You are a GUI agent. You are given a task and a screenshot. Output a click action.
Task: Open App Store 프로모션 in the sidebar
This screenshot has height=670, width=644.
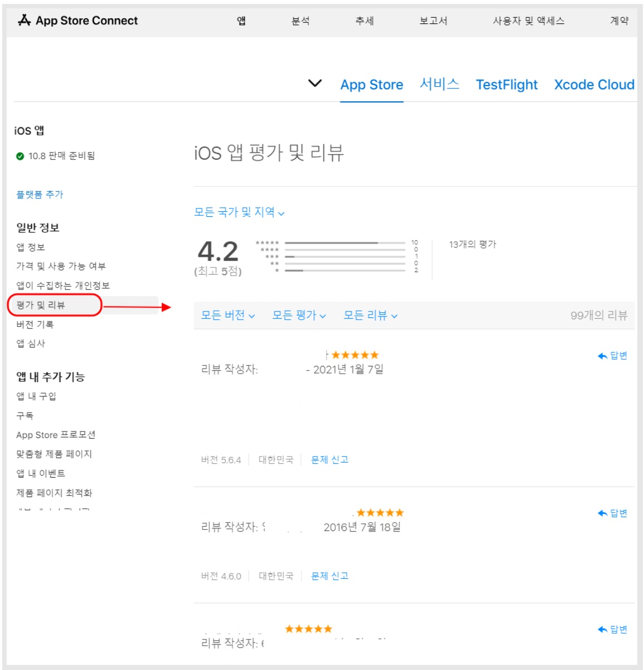point(56,435)
